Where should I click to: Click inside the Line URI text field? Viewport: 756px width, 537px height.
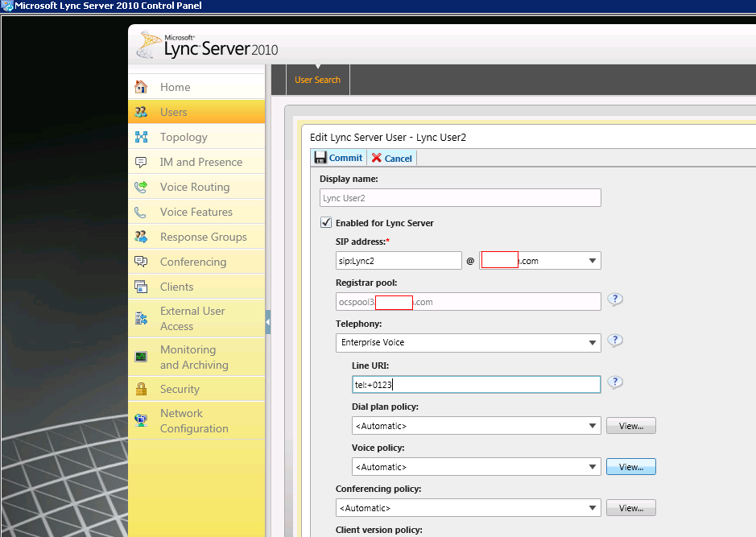[x=476, y=385]
